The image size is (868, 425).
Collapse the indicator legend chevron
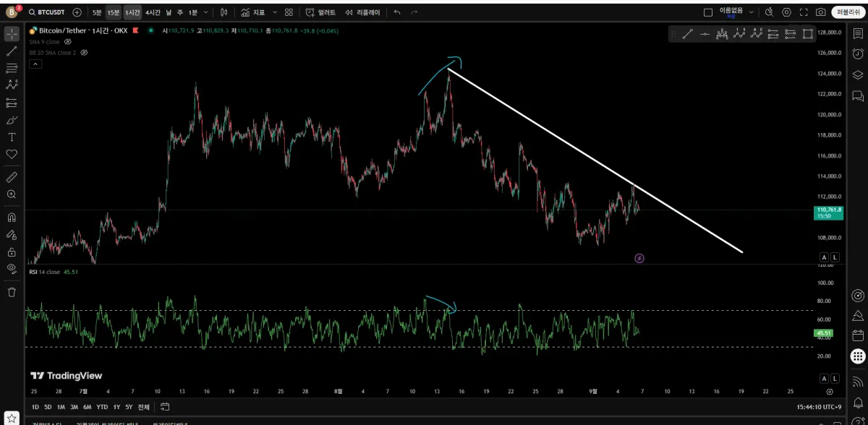[35, 64]
